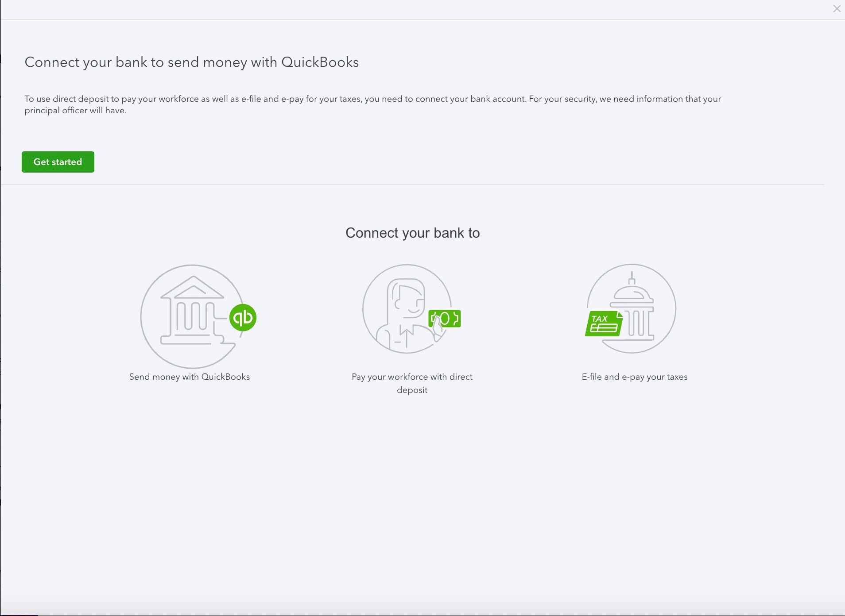Click the bank building's triangular roof
The width and height of the screenshot is (845, 616).
click(192, 288)
